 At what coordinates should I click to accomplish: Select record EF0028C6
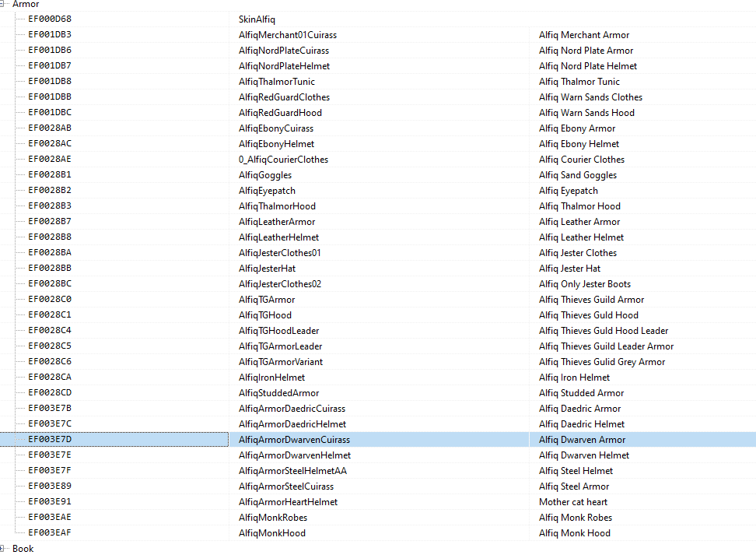(x=50, y=361)
